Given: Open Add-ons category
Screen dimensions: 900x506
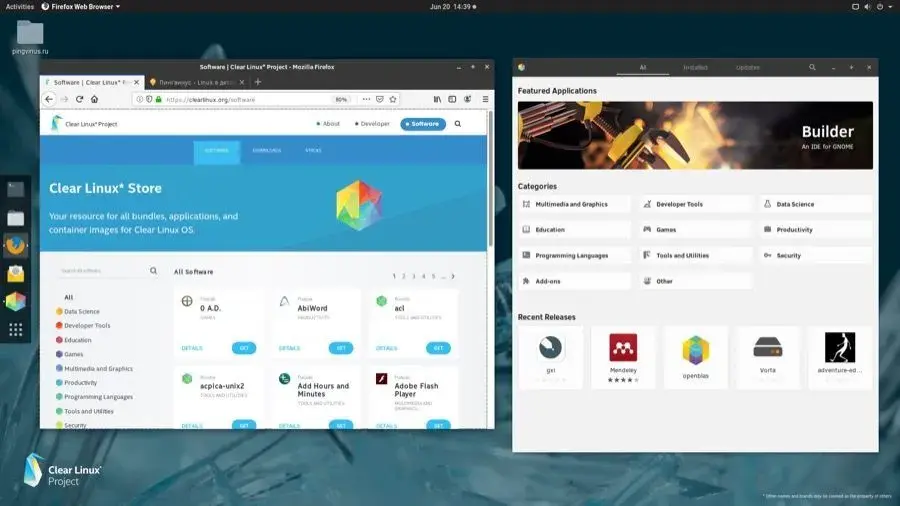Looking at the screenshot, I should 574,281.
